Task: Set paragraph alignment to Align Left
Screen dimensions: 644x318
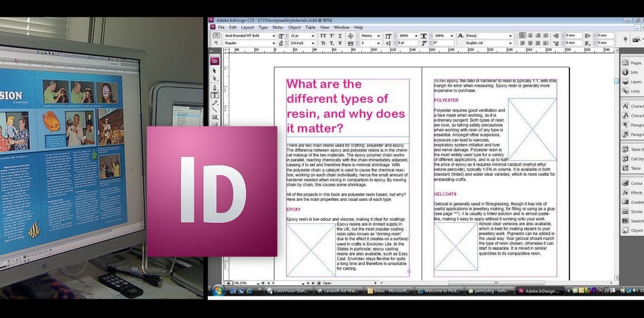Action: point(522,35)
